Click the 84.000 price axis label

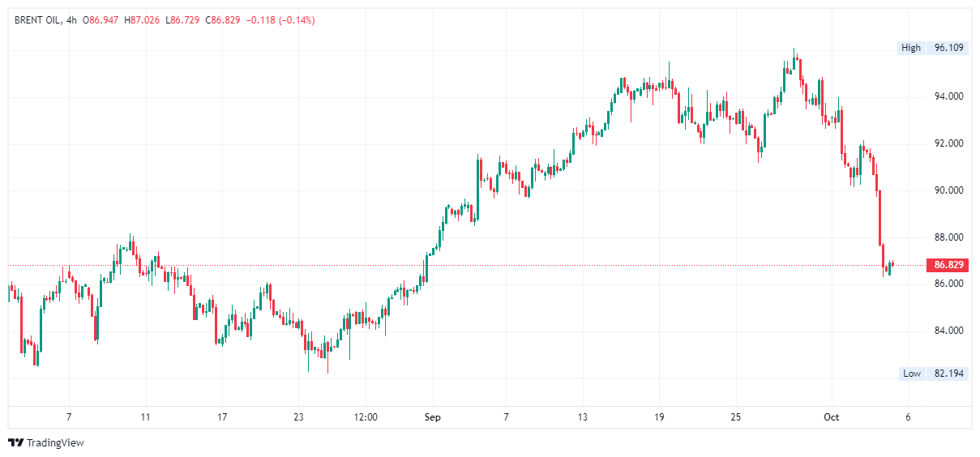pos(948,331)
